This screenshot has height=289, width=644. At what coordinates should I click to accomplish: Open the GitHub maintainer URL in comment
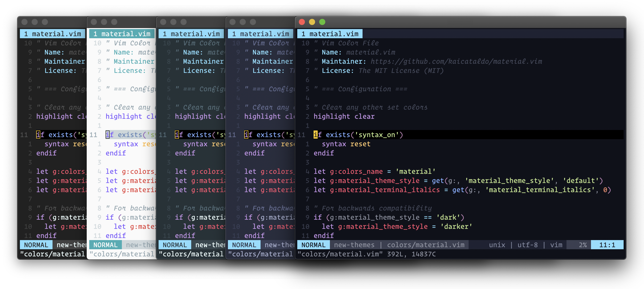456,61
